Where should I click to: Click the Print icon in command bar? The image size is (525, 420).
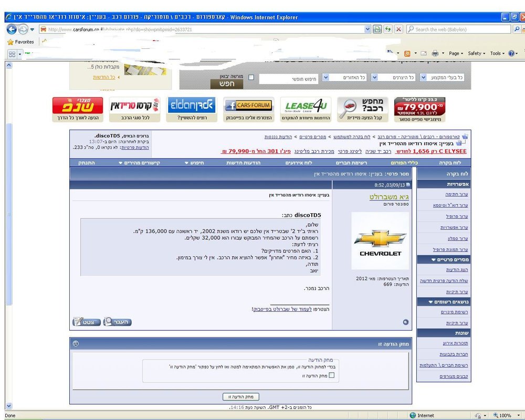pos(435,53)
